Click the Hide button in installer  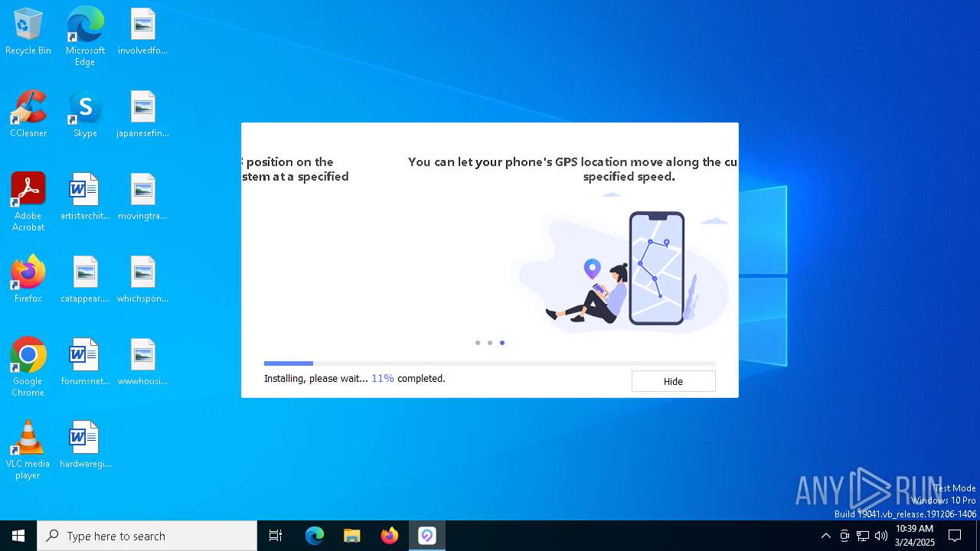point(673,381)
